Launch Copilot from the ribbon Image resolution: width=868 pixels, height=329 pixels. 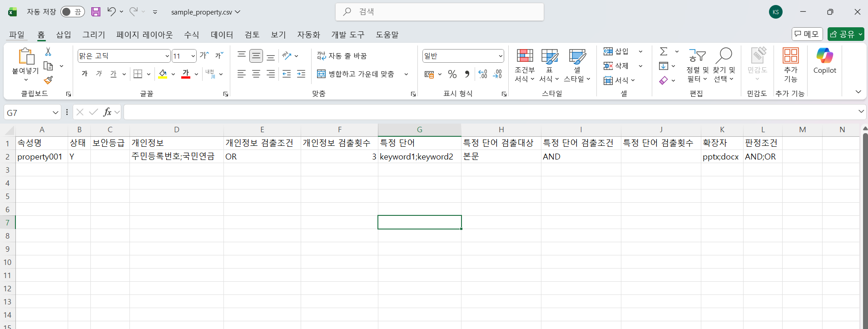coord(824,61)
